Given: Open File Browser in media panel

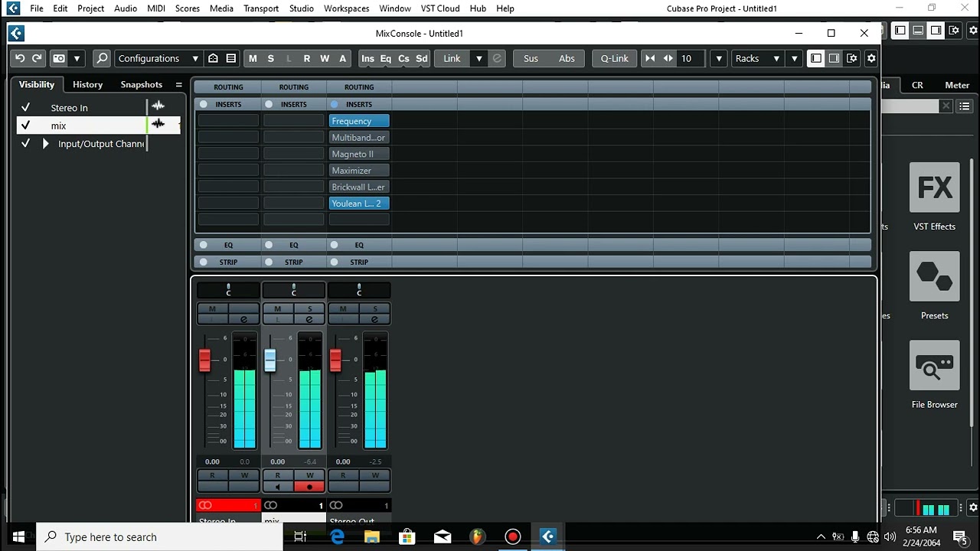Looking at the screenshot, I should click(934, 374).
